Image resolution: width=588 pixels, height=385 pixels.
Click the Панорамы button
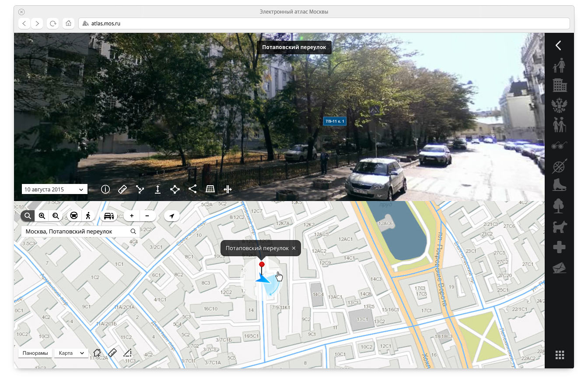[x=35, y=353]
